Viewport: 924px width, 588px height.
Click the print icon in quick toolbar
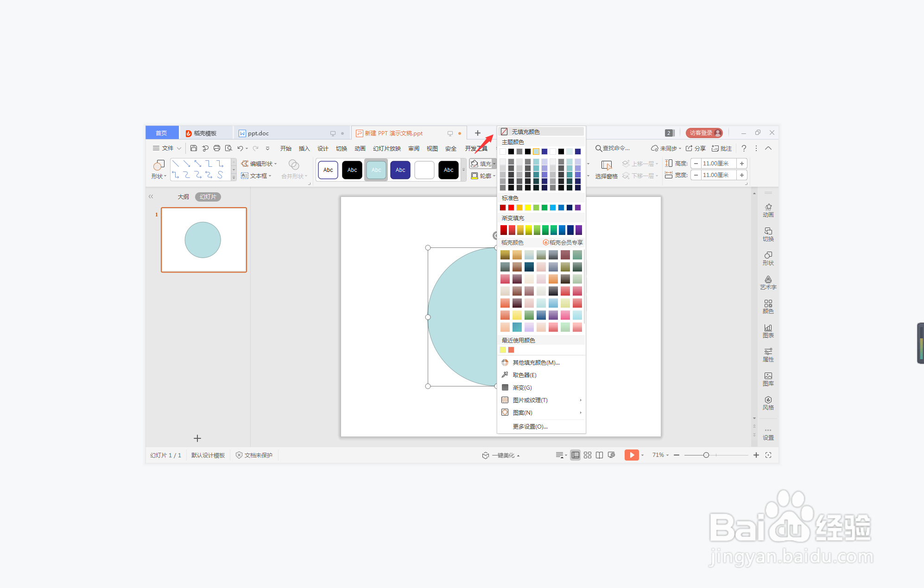(217, 148)
